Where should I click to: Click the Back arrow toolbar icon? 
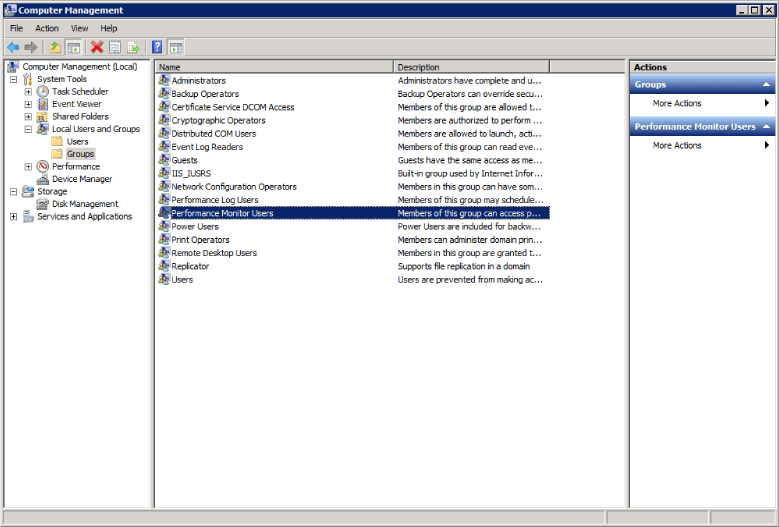[x=13, y=48]
